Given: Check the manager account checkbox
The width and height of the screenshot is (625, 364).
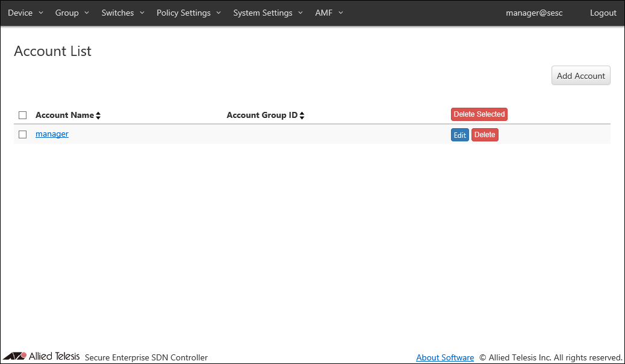Looking at the screenshot, I should point(23,134).
